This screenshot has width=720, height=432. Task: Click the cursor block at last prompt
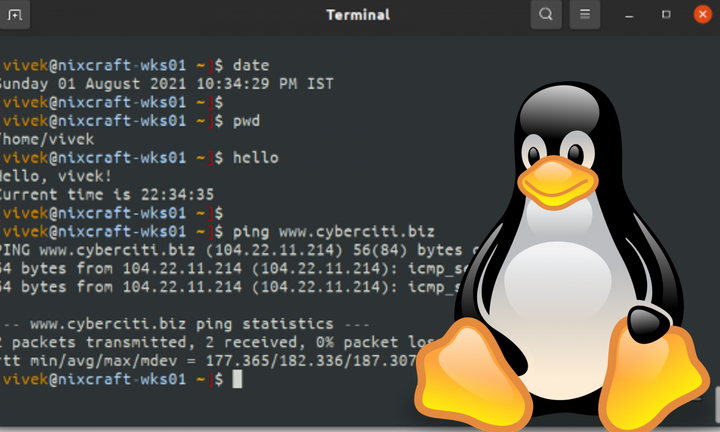click(237, 379)
